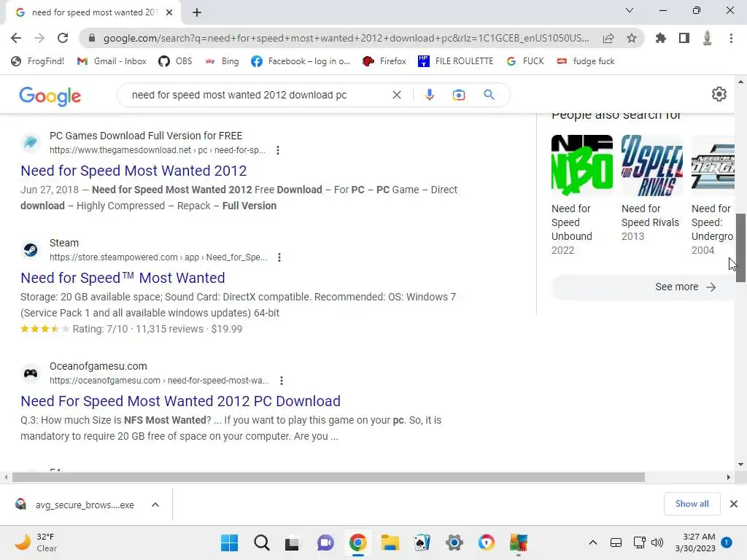This screenshot has width=747, height=560.
Task: Reload the current page
Action: [x=63, y=38]
